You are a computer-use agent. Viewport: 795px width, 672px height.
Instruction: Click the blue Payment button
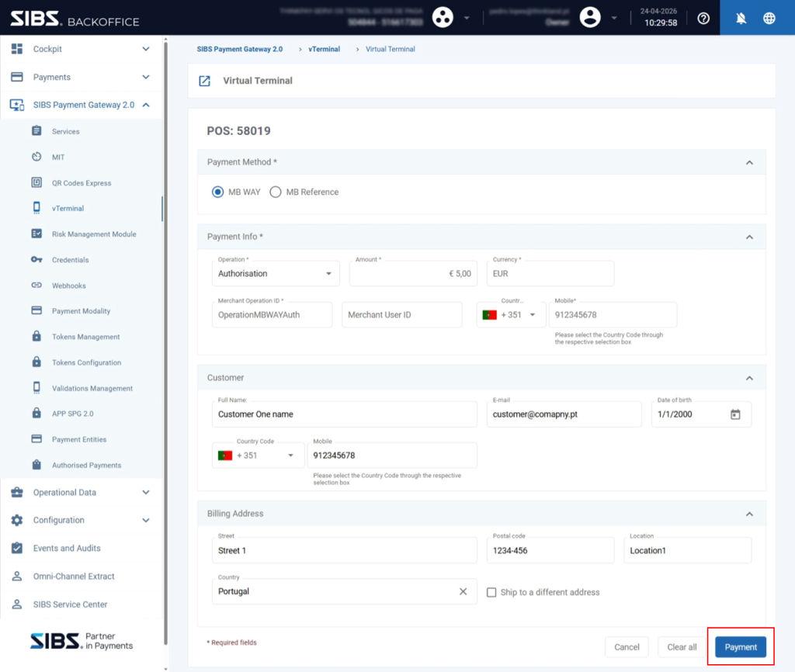click(x=740, y=647)
